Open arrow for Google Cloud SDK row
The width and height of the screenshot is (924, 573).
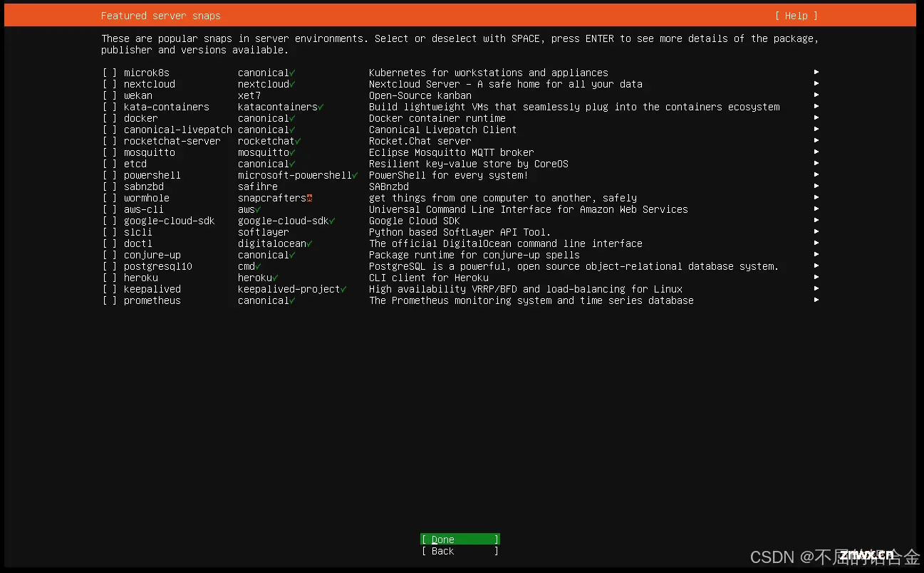pos(816,220)
